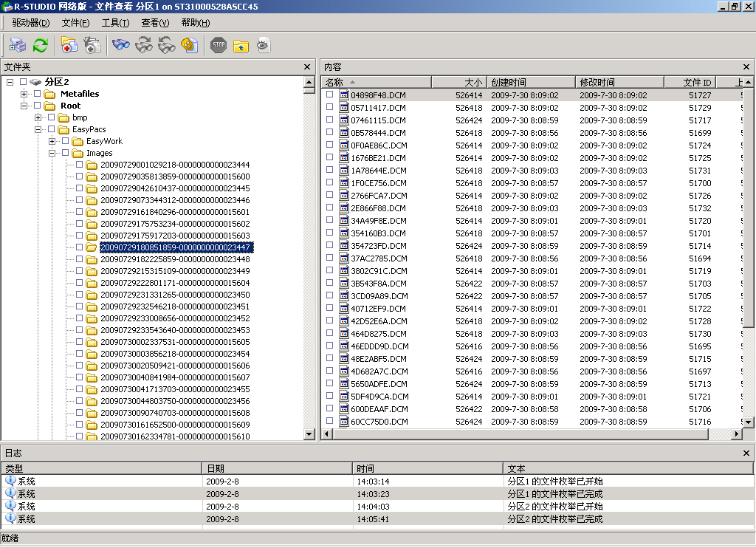Viewport: 756px width, 548px height.
Task: Expand the bmp folder node
Action: (38, 117)
